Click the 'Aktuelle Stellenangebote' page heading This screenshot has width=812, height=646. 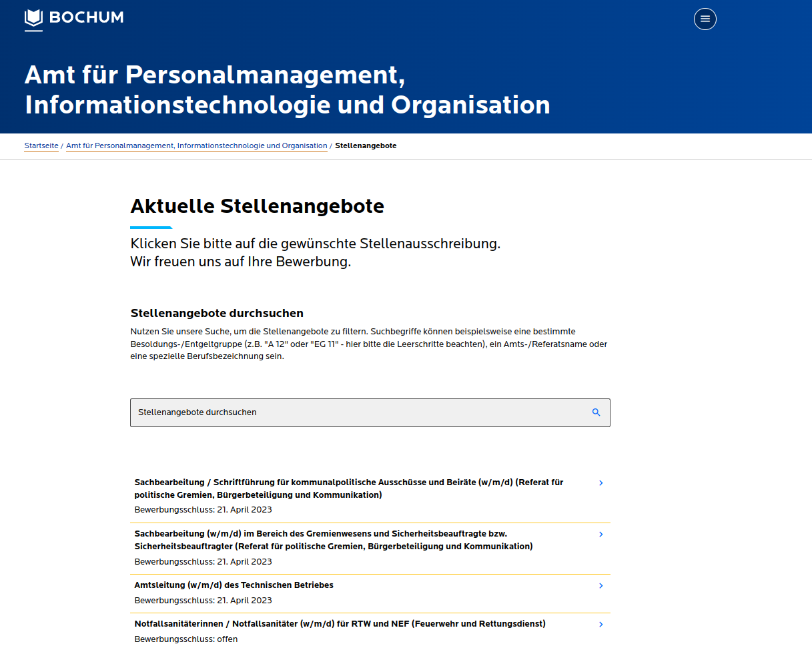(257, 206)
